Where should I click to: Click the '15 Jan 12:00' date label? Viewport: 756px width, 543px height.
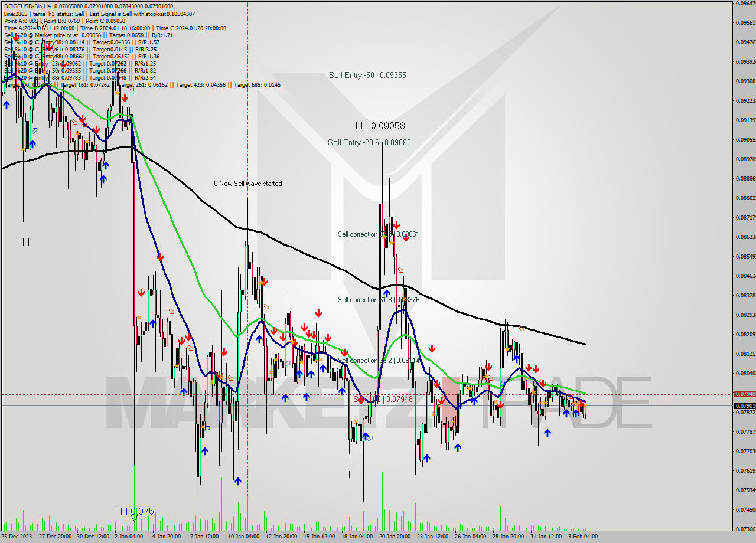pos(321,536)
